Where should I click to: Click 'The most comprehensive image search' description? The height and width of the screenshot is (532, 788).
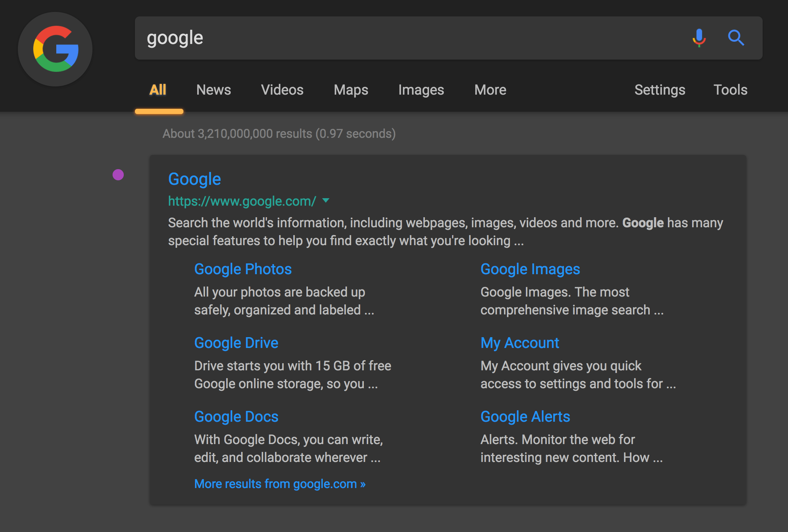[x=572, y=301]
